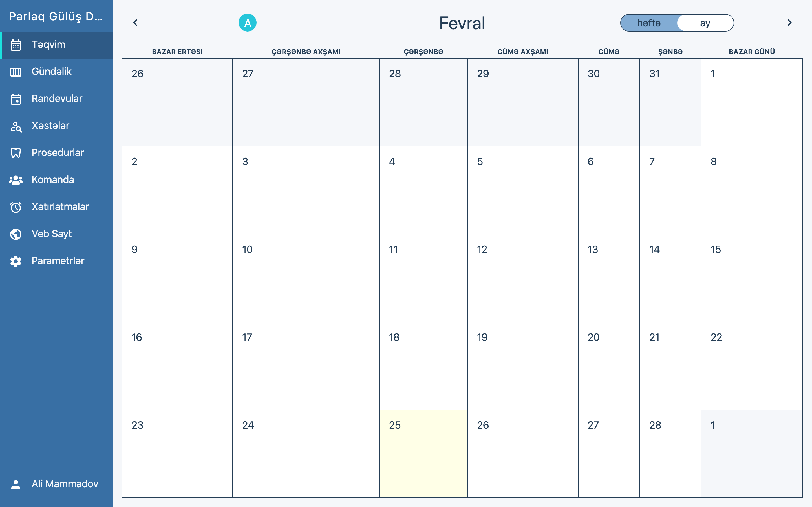
Task: Switch calendar to həftə view
Action: click(x=648, y=23)
